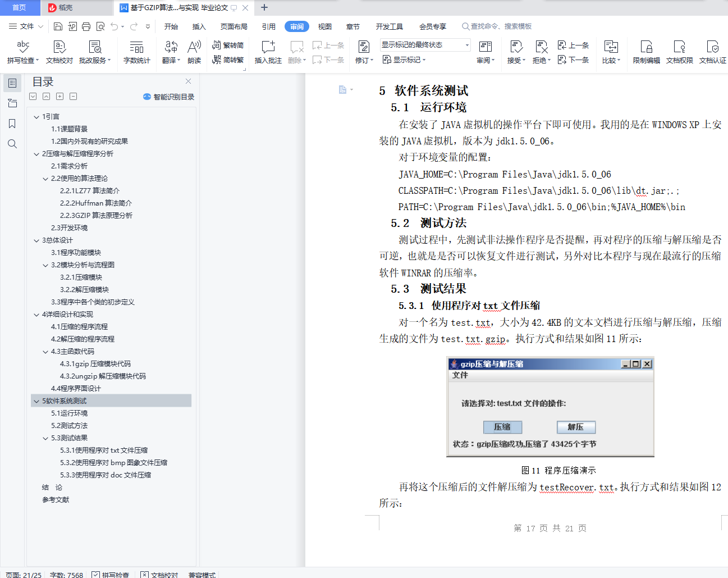This screenshot has width=728, height=578.
Task: Click the 查找命令、搜索模板 search box
Action: click(497, 26)
